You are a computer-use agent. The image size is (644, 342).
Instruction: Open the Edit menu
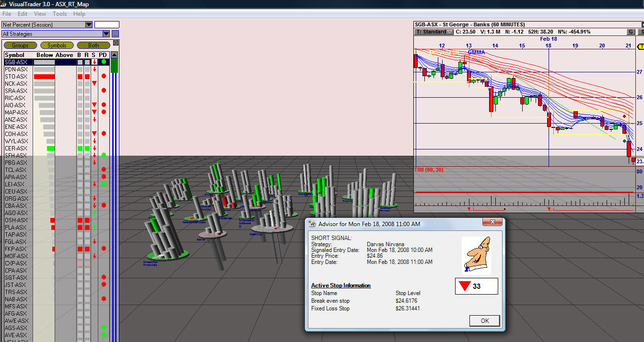(23, 14)
